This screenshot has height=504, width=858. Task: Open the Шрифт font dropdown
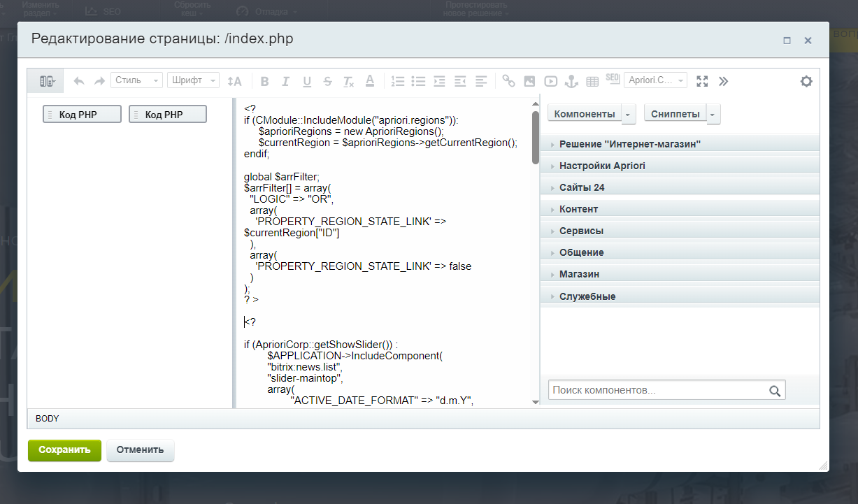tap(194, 80)
